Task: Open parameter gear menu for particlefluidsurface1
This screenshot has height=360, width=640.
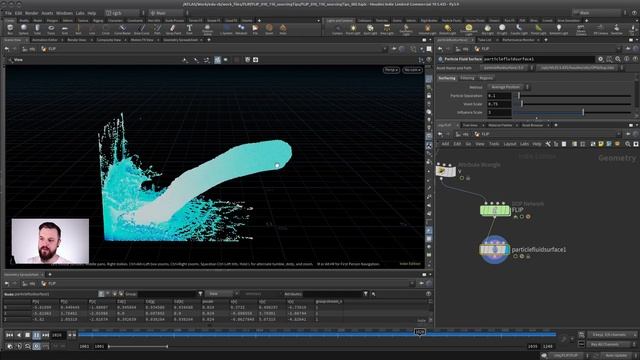Action: coord(600,59)
